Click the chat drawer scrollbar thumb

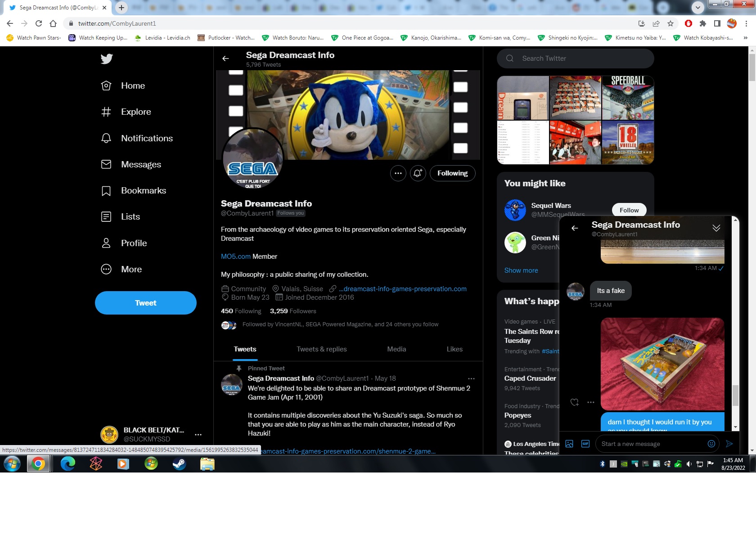[x=735, y=396]
